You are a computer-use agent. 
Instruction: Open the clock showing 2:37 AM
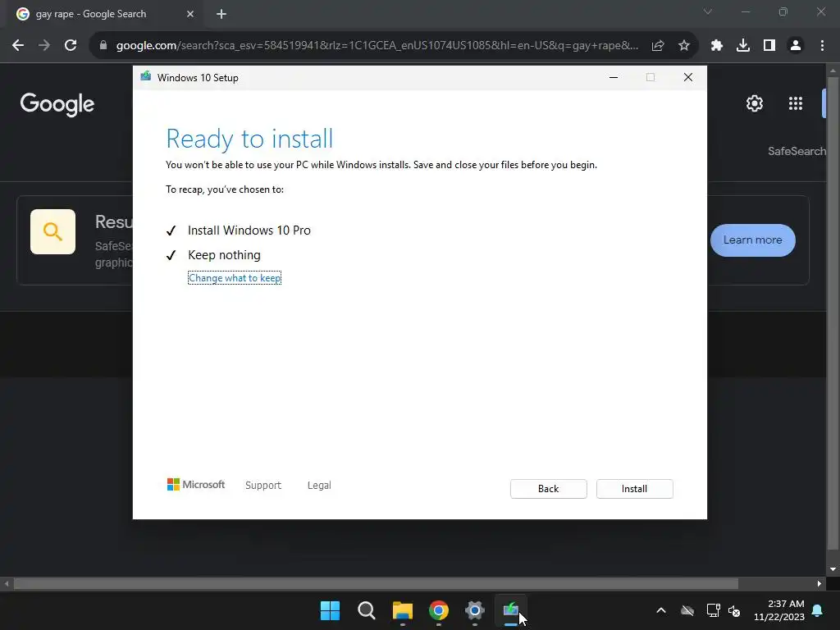779,610
